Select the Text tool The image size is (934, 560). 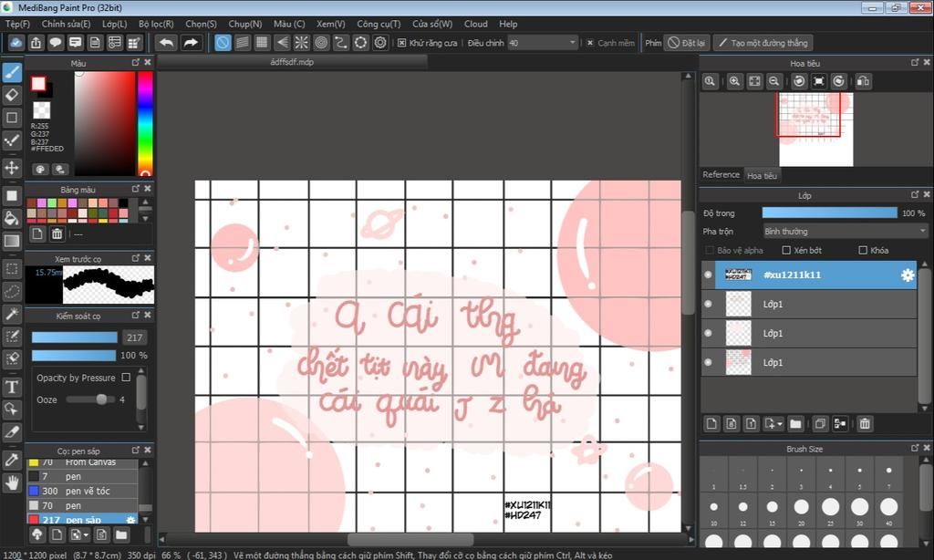tap(12, 388)
